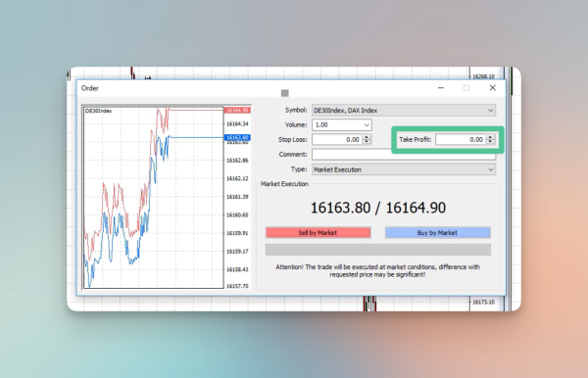Image resolution: width=588 pixels, height=378 pixels.
Task: Click the Order dialog title bar
Action: pos(255,88)
